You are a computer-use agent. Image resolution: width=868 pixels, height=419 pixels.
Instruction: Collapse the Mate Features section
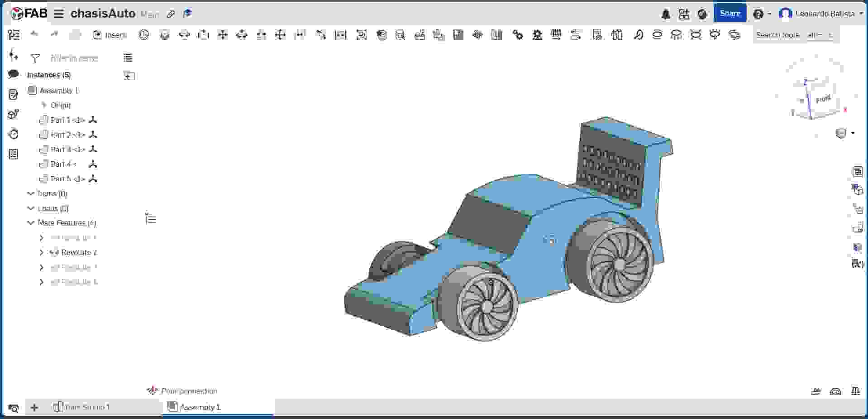tap(30, 222)
